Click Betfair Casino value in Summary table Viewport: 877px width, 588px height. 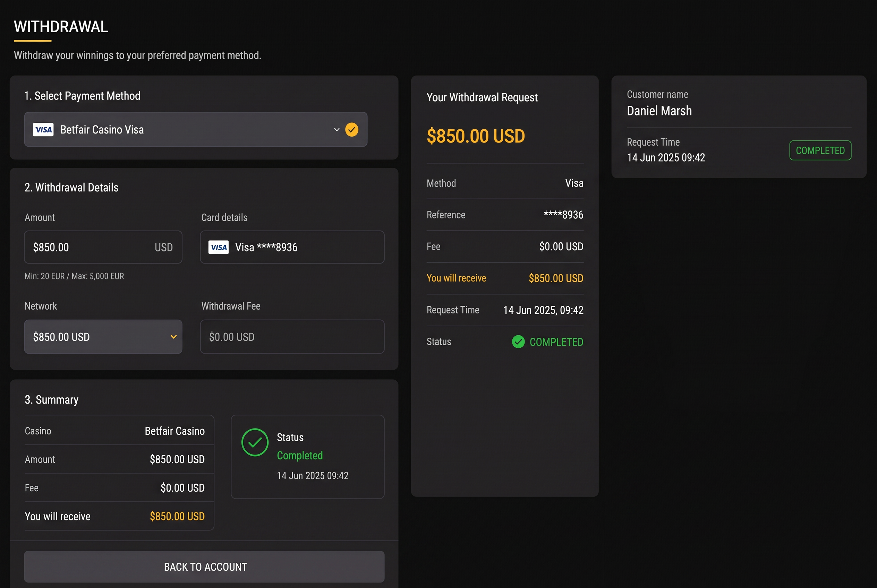[174, 431]
